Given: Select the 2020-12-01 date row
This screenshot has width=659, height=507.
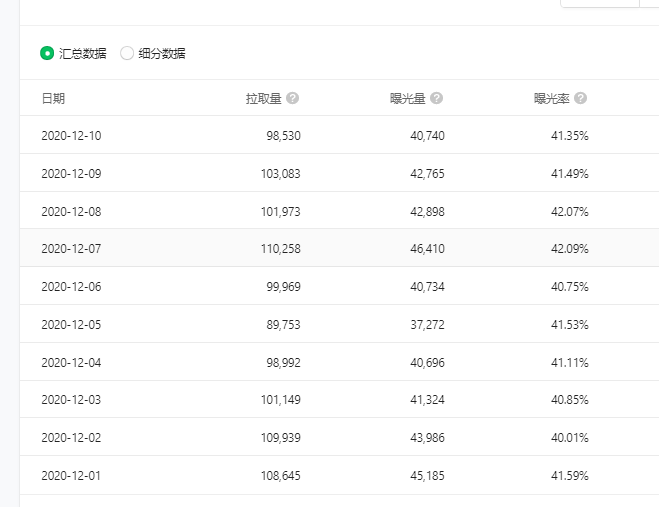Looking at the screenshot, I should [339, 475].
